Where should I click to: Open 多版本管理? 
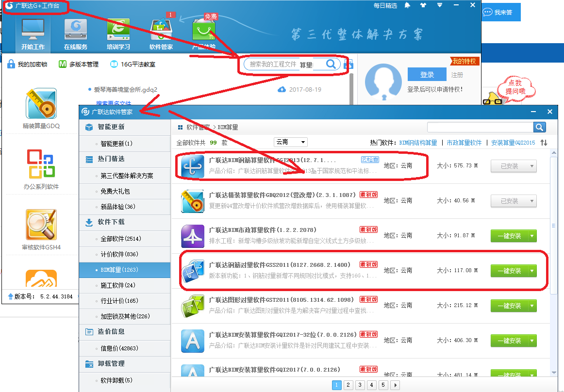click(x=79, y=65)
